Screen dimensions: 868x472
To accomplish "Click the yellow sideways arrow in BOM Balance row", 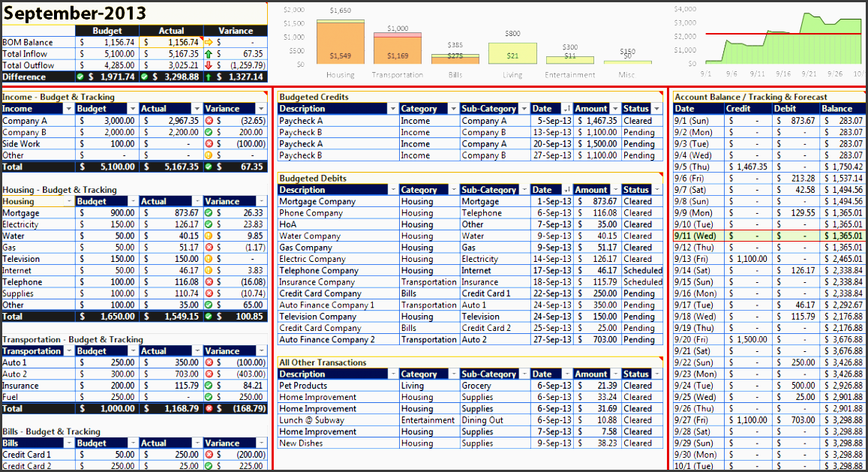I will tap(208, 43).
